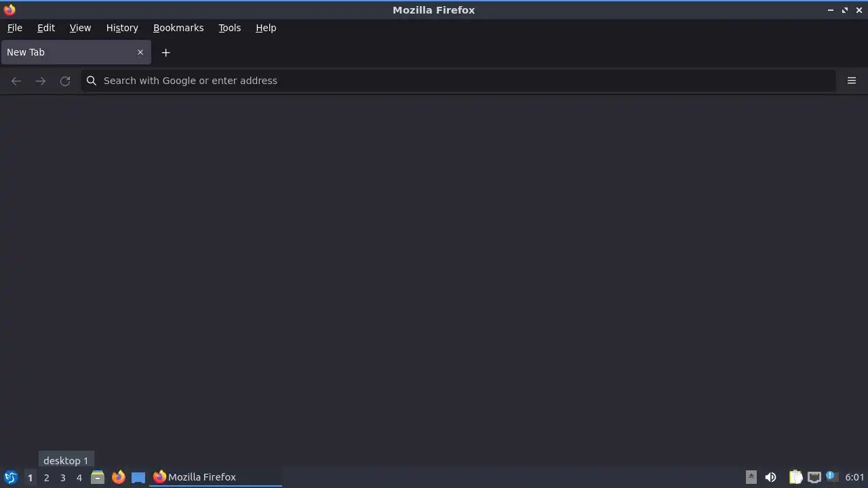The image size is (868, 488).
Task: Open the clipboard manager tray icon
Action: [795, 477]
